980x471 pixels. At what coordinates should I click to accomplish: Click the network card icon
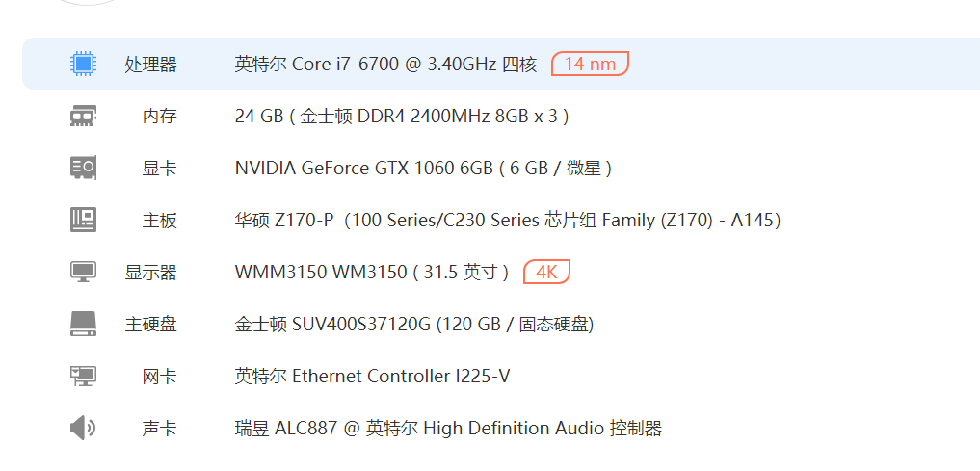(x=84, y=377)
